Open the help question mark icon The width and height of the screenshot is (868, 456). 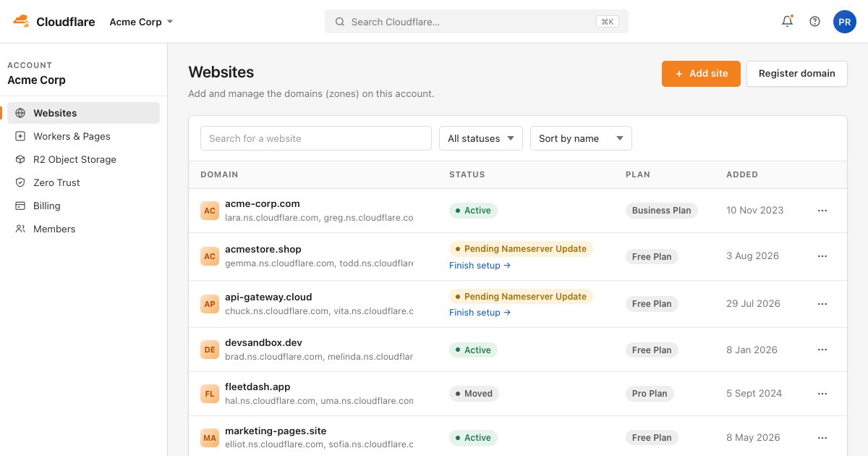pyautogui.click(x=815, y=22)
